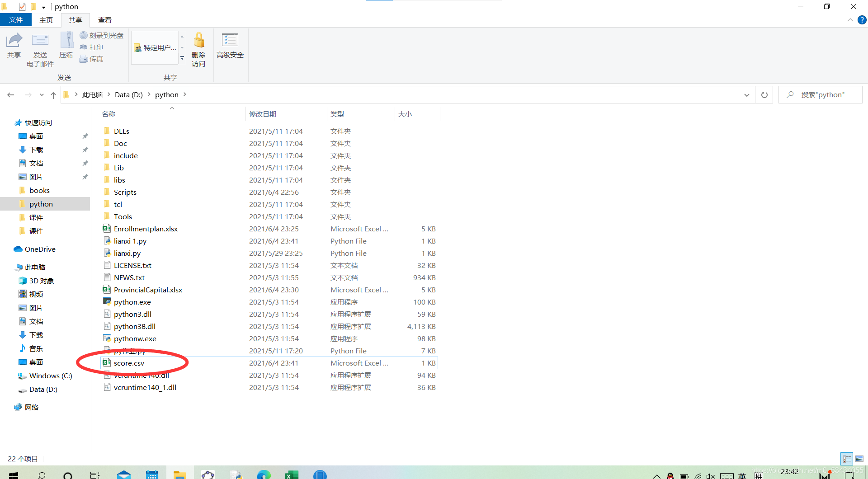
Task: Open Explorer help icon
Action: [862, 20]
